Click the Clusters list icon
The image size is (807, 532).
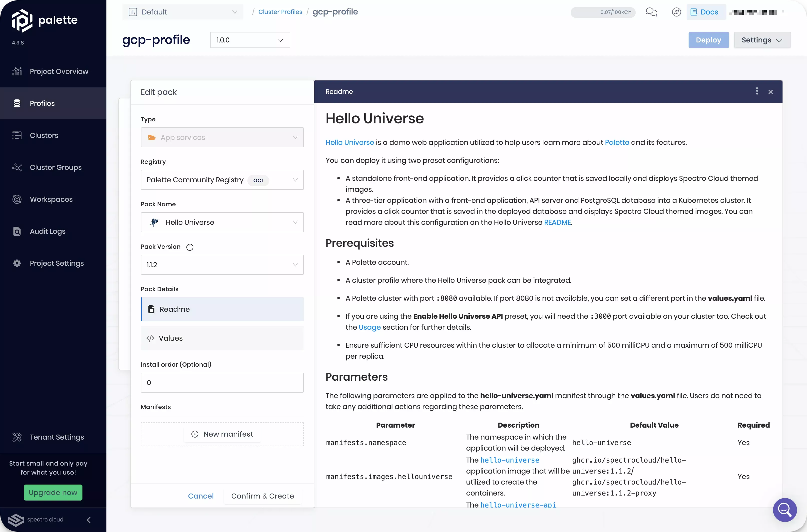(17, 135)
